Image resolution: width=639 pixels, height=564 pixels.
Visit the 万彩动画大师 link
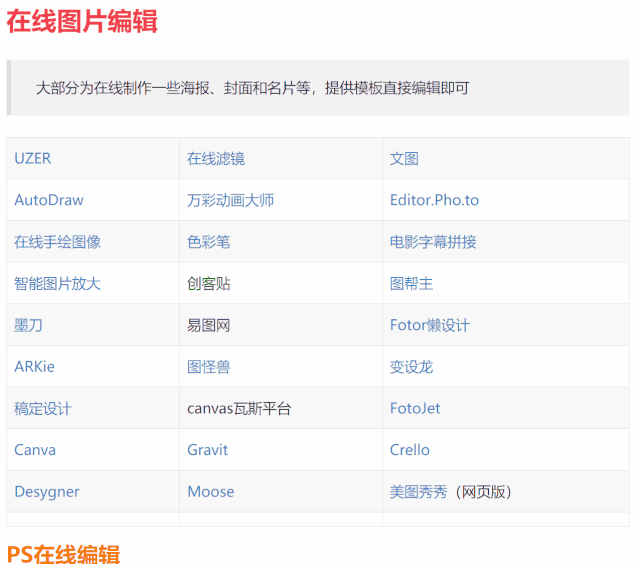point(230,200)
